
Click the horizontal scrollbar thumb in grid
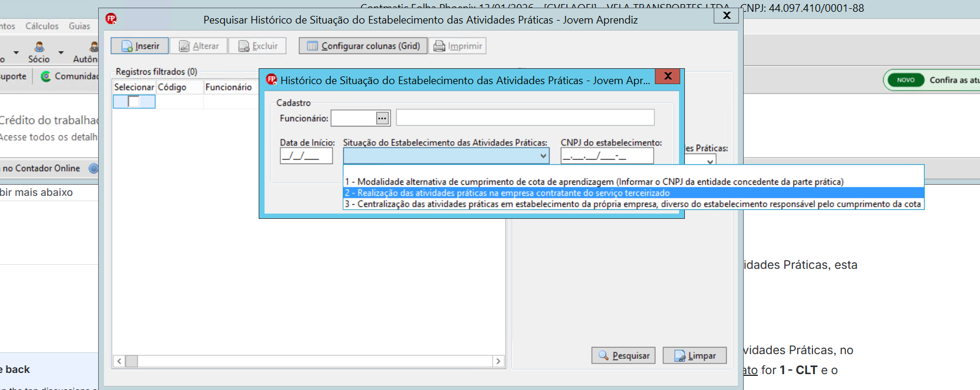(x=132, y=361)
